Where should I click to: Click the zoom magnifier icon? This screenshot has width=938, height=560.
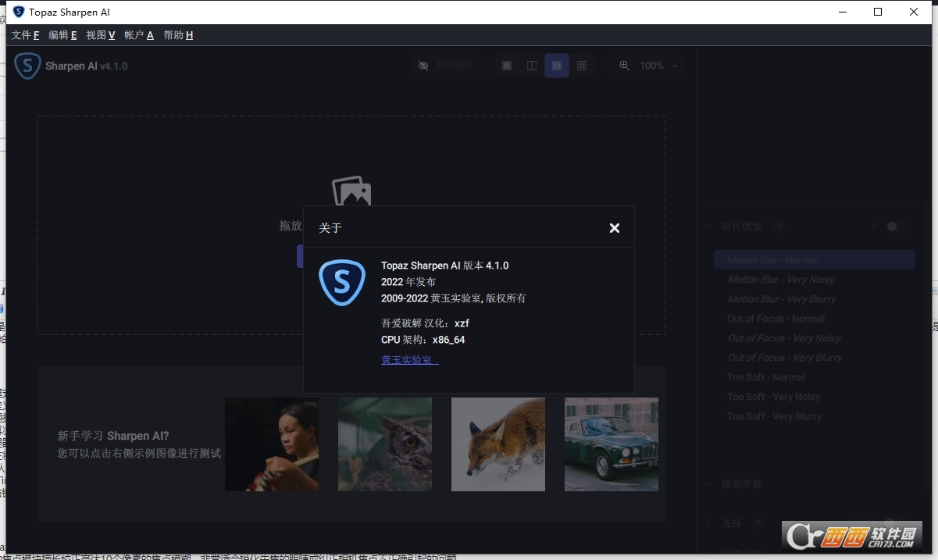pyautogui.click(x=625, y=66)
